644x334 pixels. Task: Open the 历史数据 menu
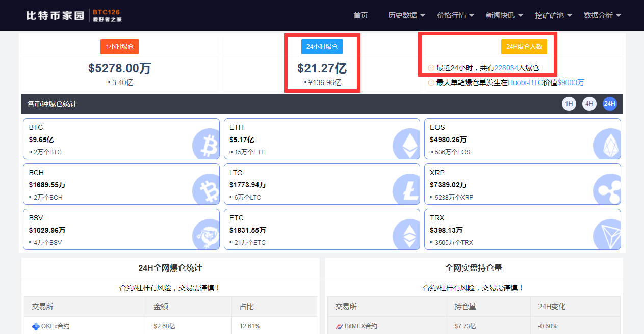coord(402,15)
